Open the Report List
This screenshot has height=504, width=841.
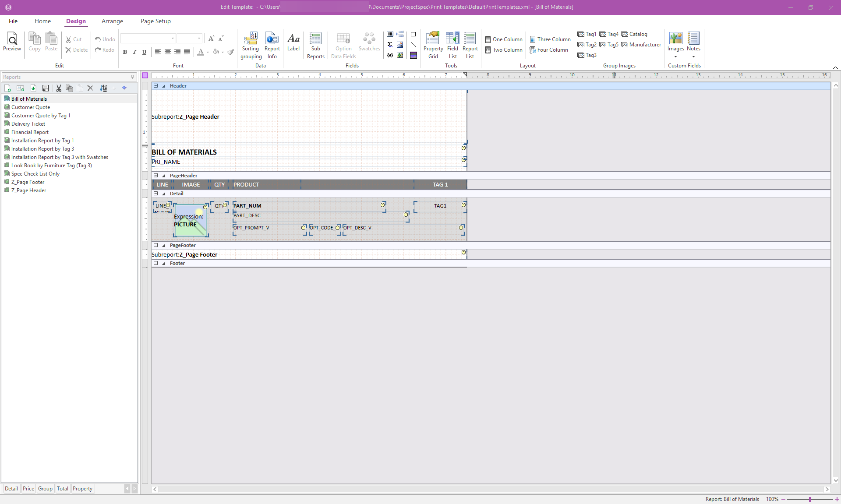[470, 45]
